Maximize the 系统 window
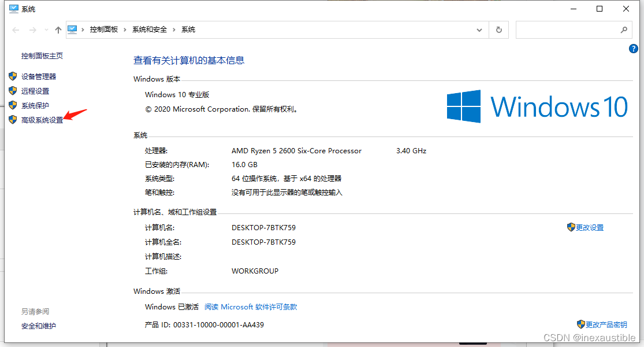The image size is (644, 347). tap(599, 9)
